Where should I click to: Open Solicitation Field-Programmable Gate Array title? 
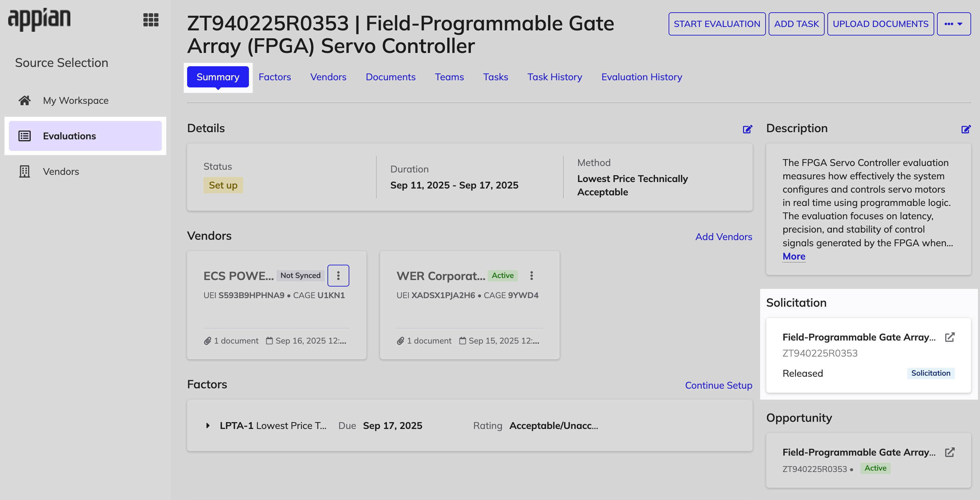point(859,337)
